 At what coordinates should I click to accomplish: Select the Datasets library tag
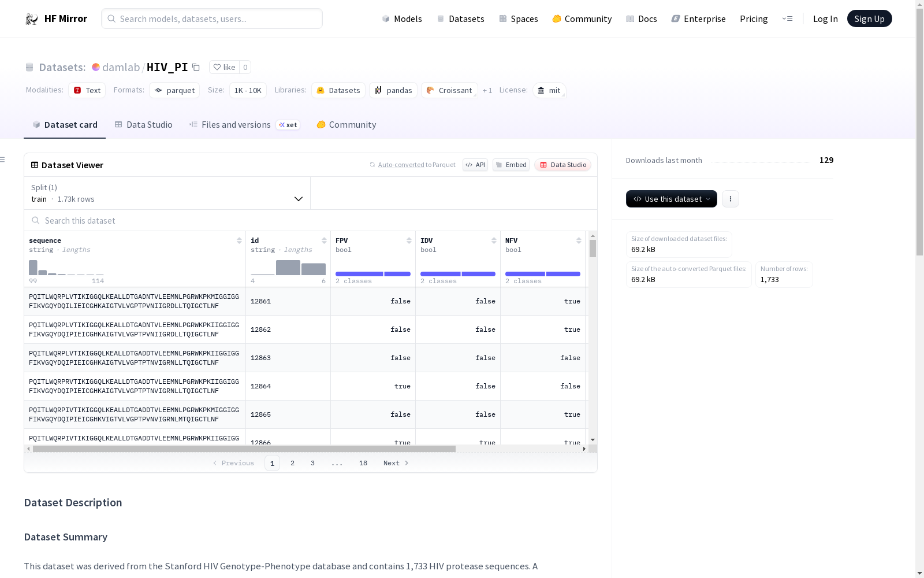[x=338, y=90]
